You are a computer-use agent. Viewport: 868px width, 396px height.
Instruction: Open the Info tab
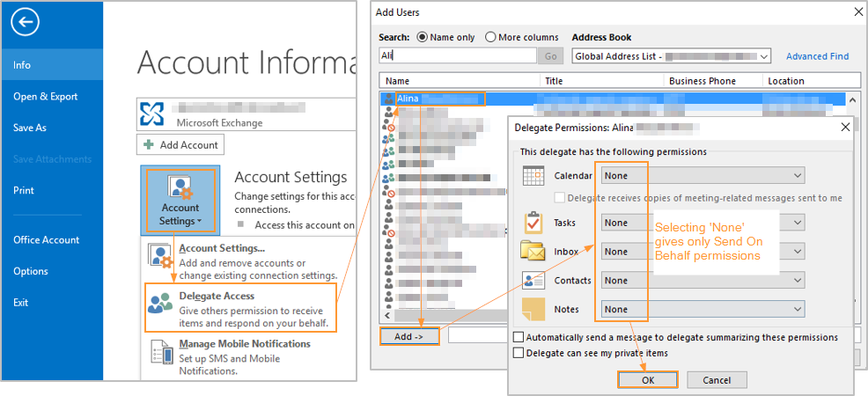(51, 65)
